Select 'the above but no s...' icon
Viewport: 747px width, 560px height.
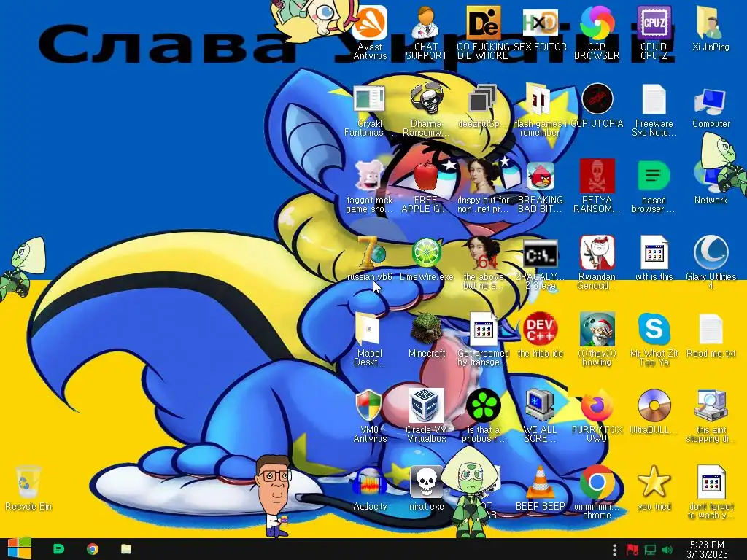pyautogui.click(x=483, y=264)
